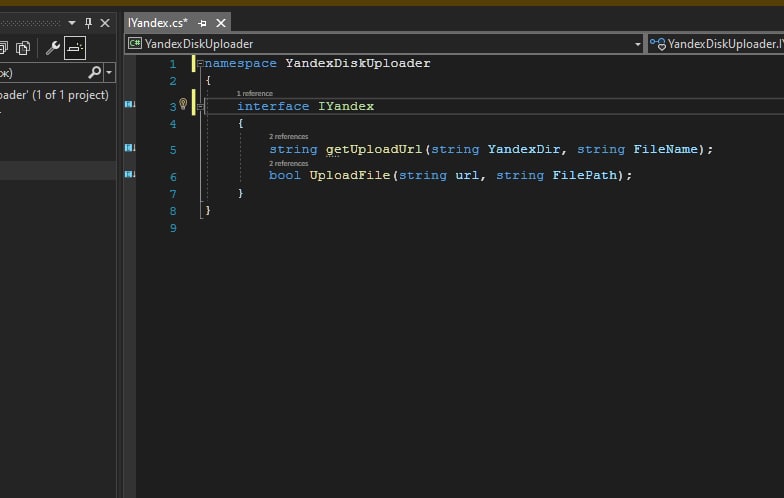Click YandexDiskUploader namespace name in code
The image size is (784, 498).
click(x=358, y=64)
